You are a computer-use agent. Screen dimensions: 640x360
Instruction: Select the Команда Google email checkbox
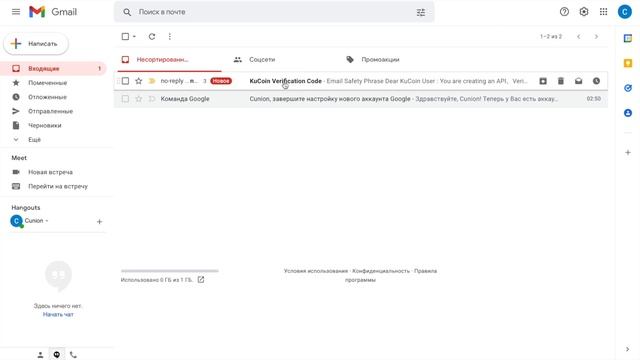125,99
